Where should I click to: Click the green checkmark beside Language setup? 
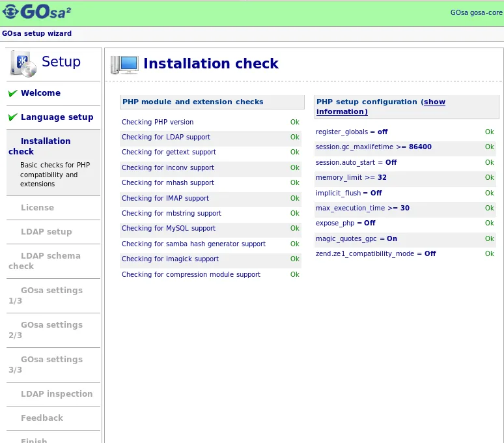13,117
